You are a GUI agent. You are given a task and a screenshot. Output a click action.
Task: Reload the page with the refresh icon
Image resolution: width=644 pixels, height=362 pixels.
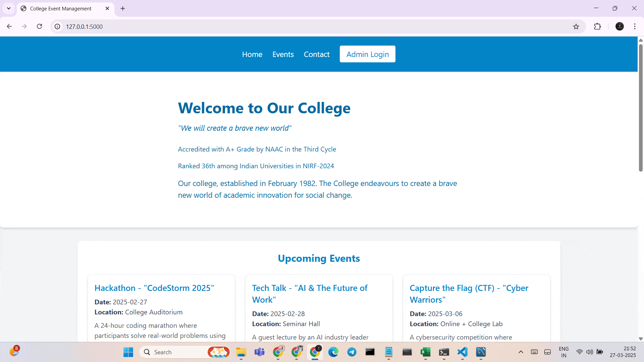[x=39, y=26]
